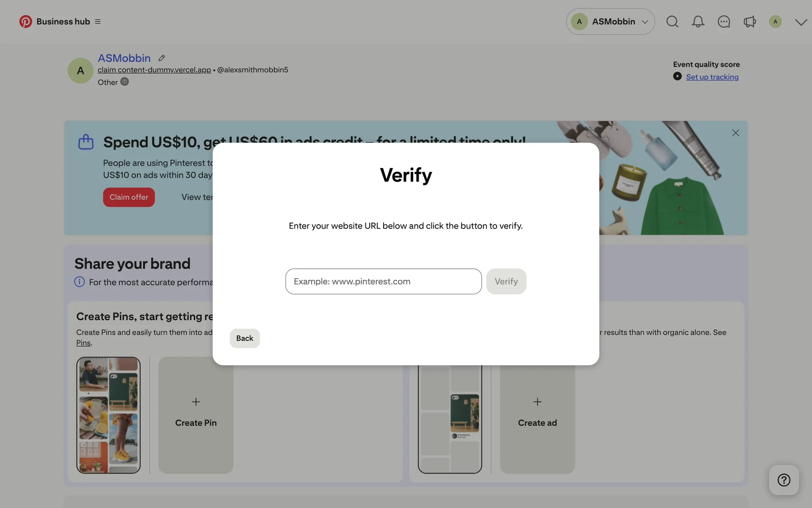Open the Business hub hamburger menu
The width and height of the screenshot is (812, 508).
point(98,22)
